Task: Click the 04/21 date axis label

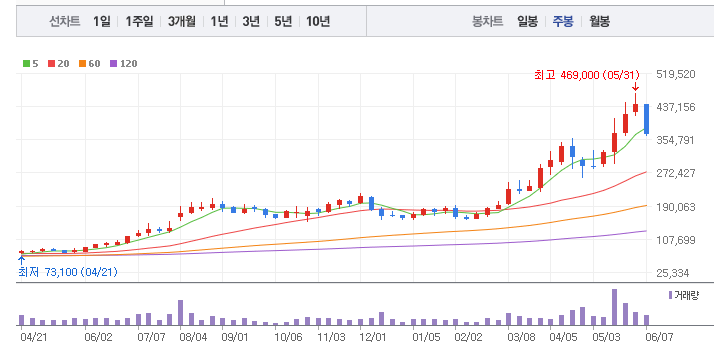Action: 33,337
